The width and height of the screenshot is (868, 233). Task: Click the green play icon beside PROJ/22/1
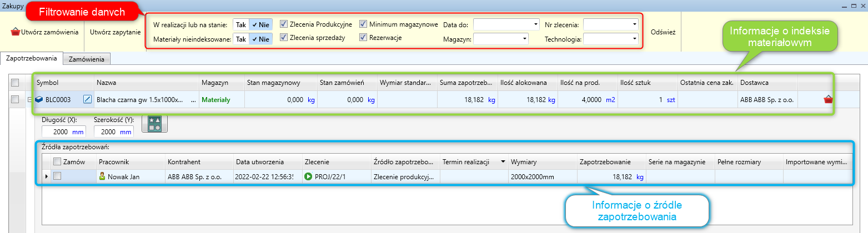[x=309, y=177]
